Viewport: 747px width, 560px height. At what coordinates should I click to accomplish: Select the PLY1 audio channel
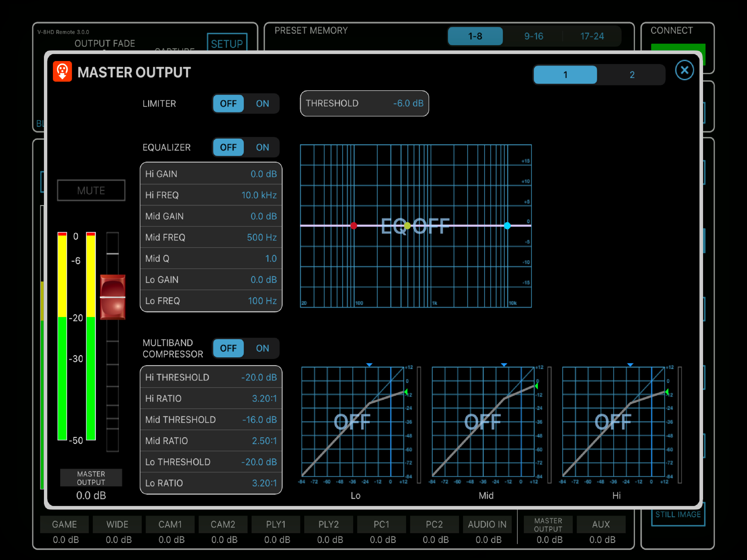(x=276, y=524)
